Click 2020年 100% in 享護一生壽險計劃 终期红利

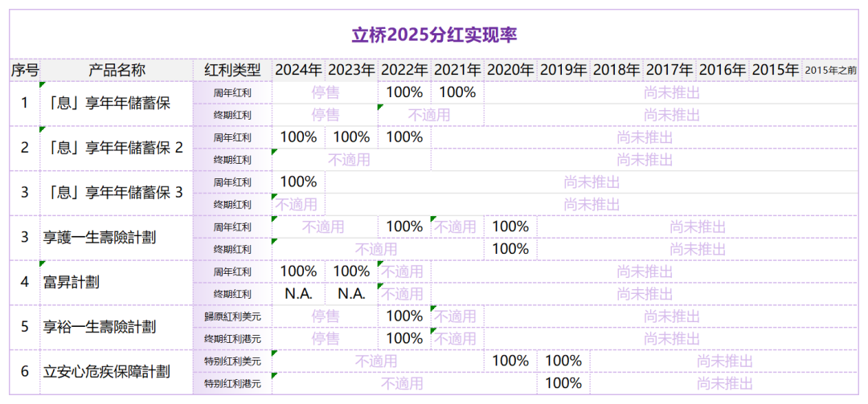tap(510, 249)
